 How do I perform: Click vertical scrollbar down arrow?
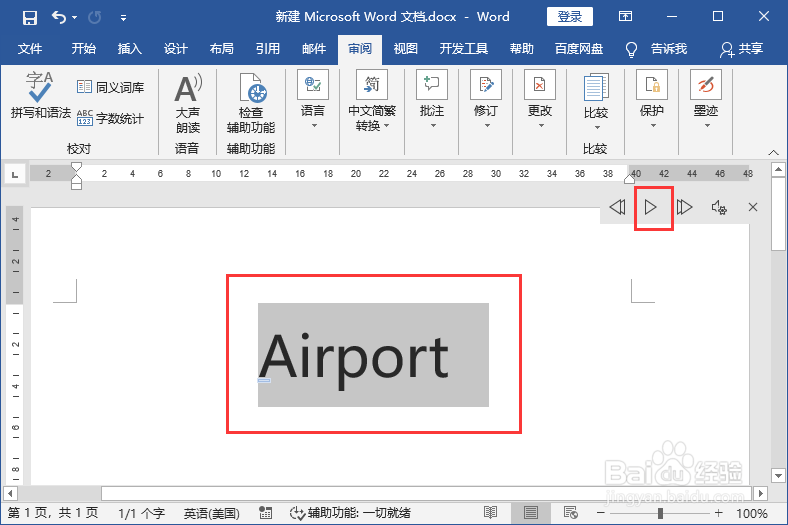(778, 475)
